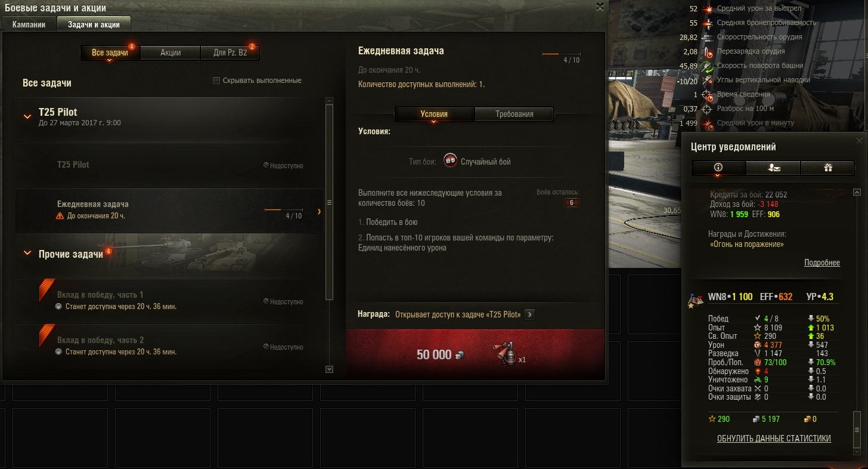Click the arrow button next to T25 Pilot reward
This screenshot has width=868, height=469.
click(529, 314)
